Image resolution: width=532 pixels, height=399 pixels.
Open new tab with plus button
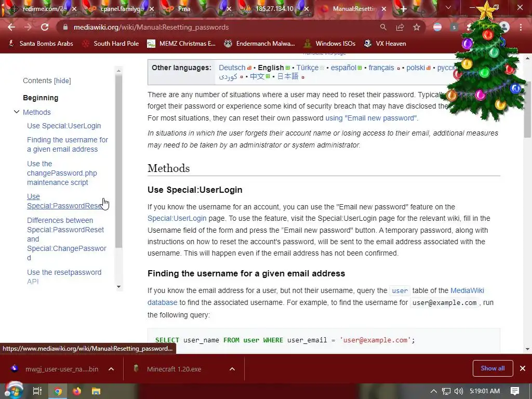point(403,9)
